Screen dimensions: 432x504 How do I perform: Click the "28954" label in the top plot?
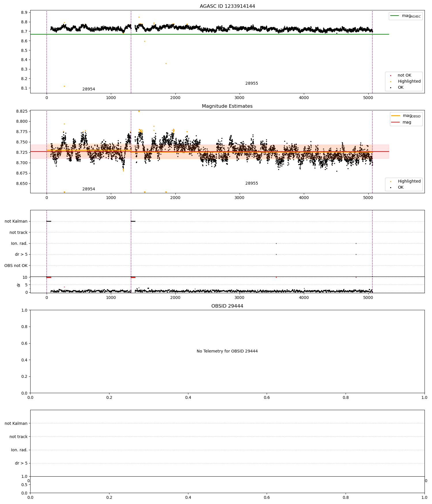pos(89,89)
